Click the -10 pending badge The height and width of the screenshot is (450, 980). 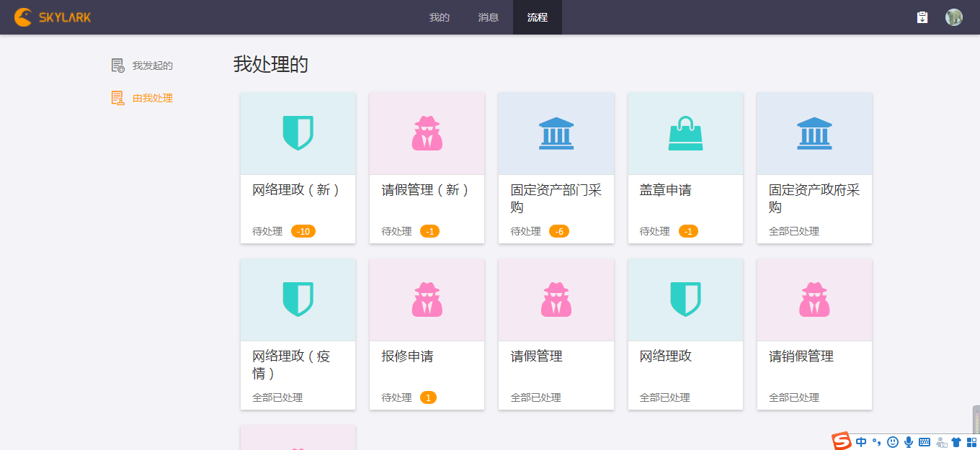coord(303,231)
